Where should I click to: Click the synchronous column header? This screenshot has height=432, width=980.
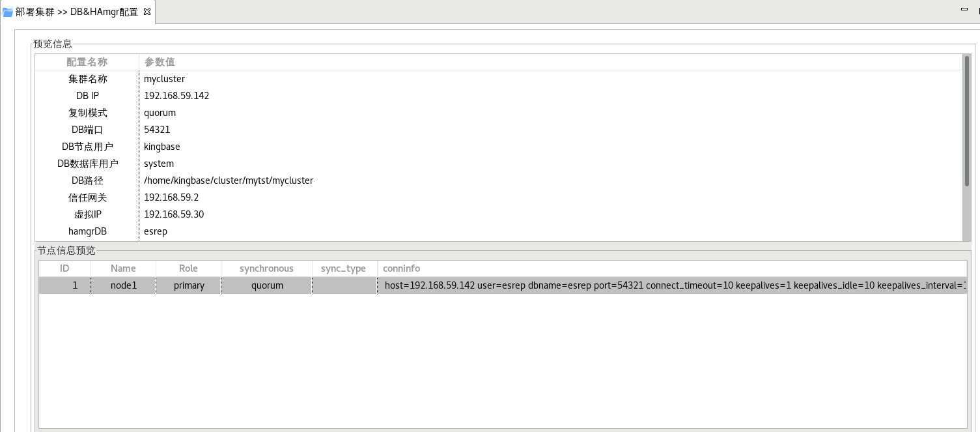(x=266, y=268)
